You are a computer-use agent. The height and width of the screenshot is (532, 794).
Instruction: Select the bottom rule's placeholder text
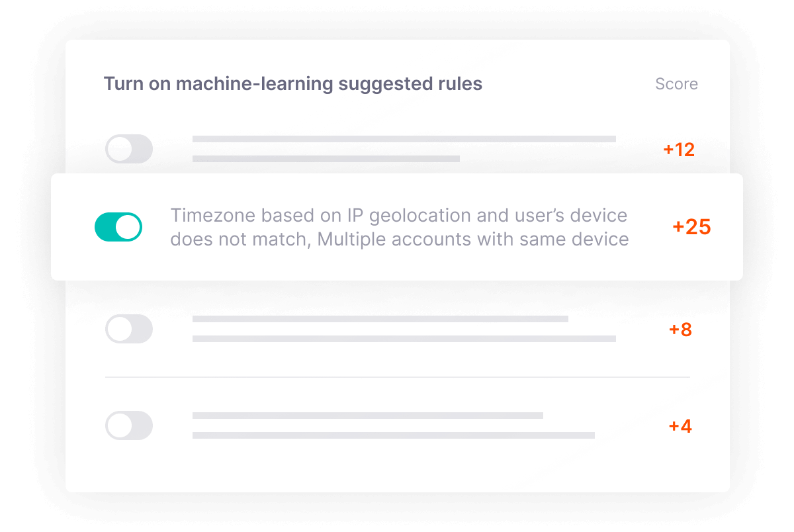[x=394, y=425]
